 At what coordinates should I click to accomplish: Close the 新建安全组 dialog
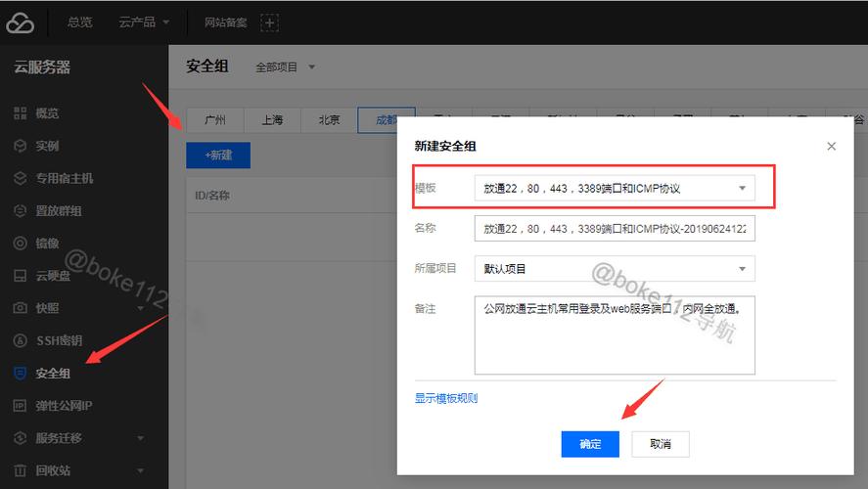pos(831,146)
